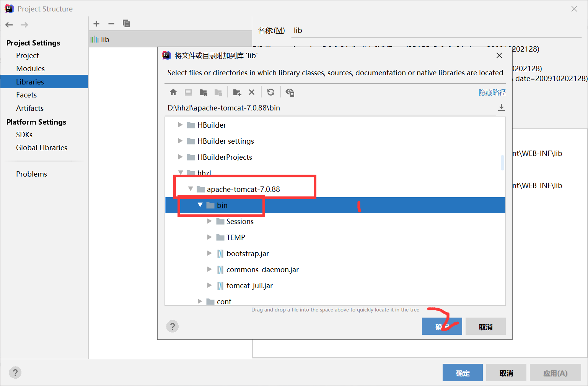Expand the conf folder
The image size is (588, 386).
click(200, 302)
